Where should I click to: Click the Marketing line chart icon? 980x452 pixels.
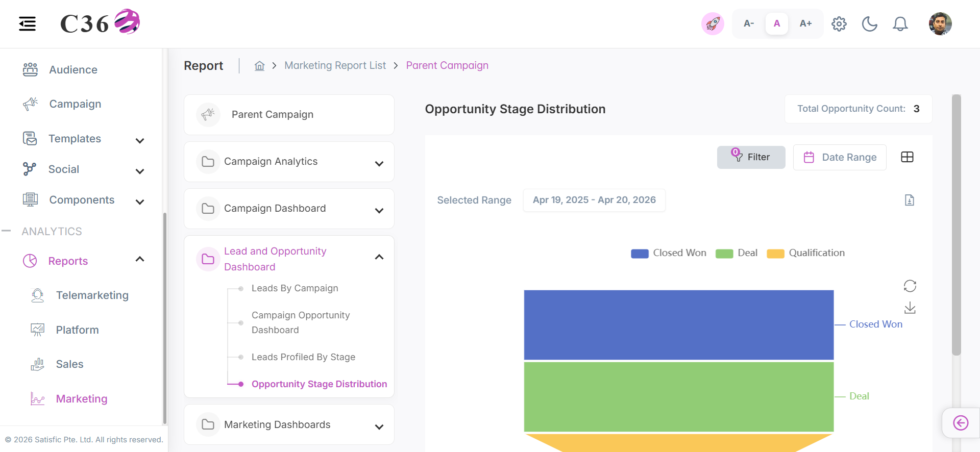(38, 398)
